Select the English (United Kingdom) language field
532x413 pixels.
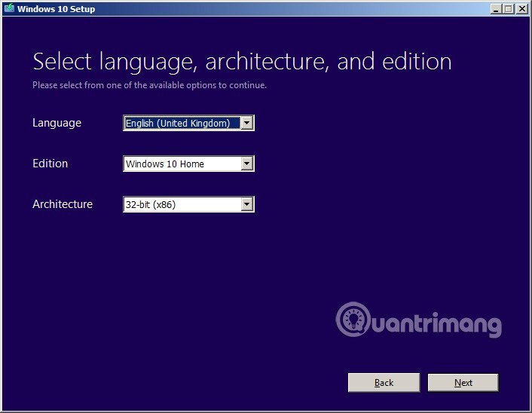click(x=188, y=123)
